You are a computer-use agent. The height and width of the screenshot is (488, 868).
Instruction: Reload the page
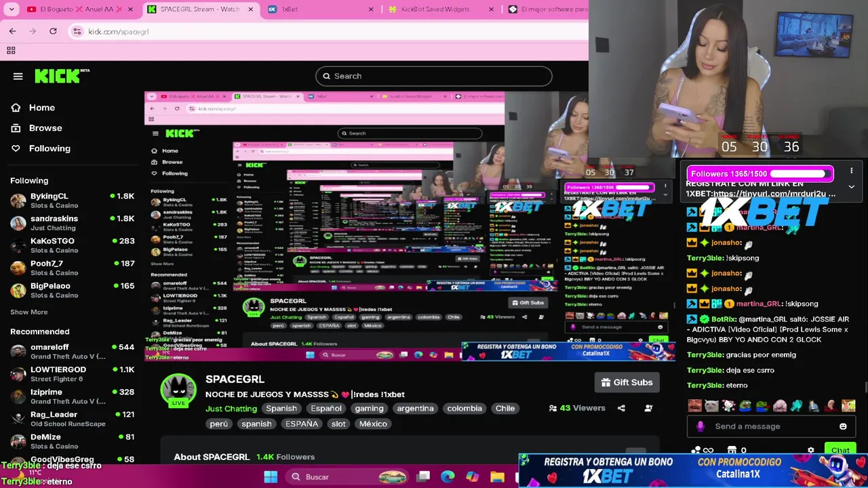[53, 31]
